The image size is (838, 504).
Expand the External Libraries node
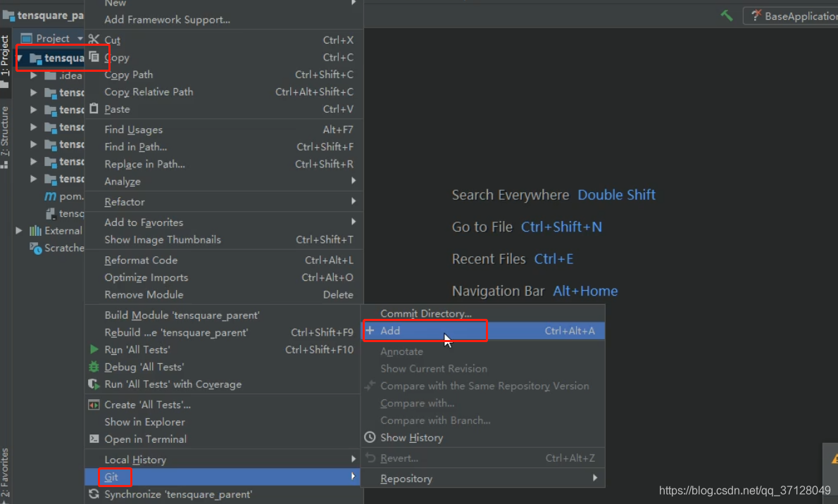19,230
